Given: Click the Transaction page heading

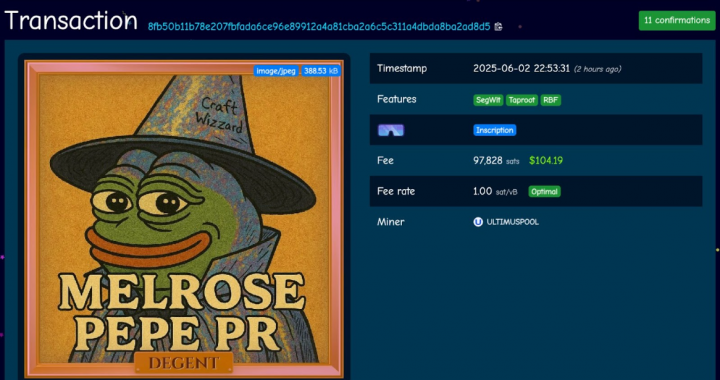Looking at the screenshot, I should [x=71, y=21].
